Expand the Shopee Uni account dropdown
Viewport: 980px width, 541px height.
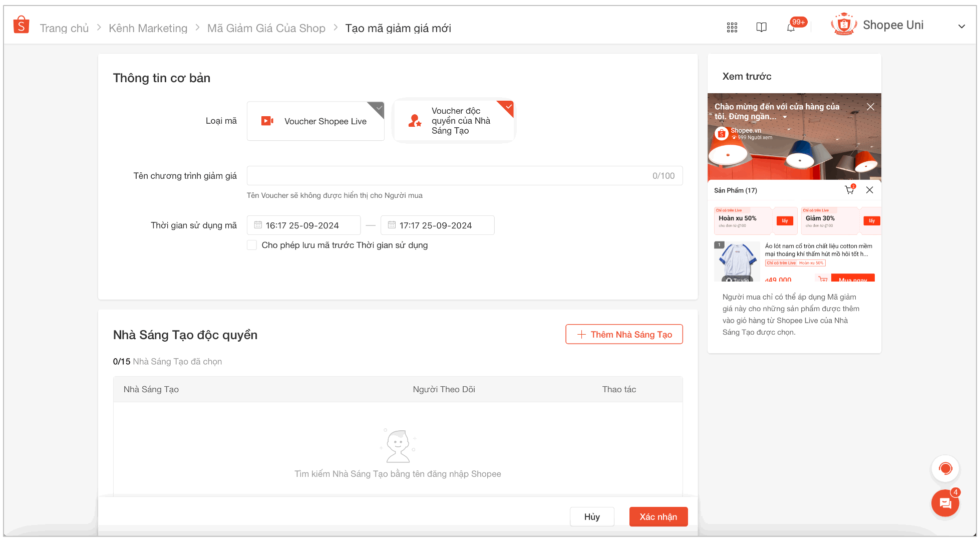point(961,27)
